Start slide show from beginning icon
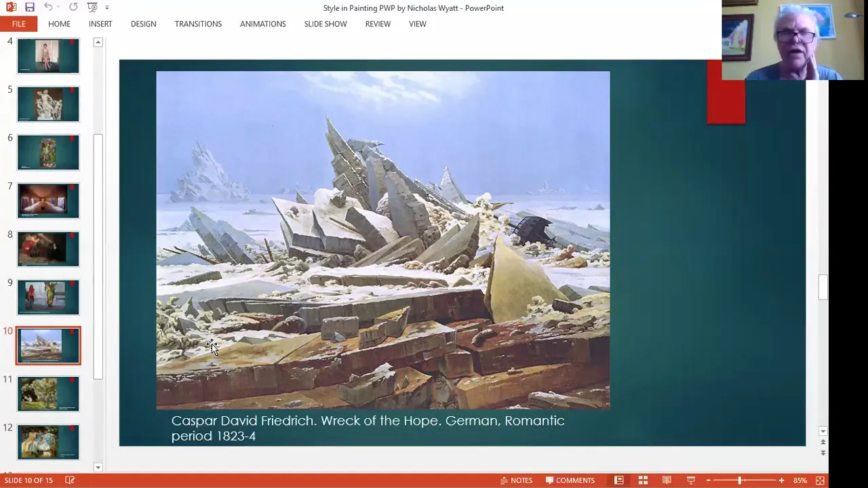Viewport: 868px width, 488px height. click(92, 7)
